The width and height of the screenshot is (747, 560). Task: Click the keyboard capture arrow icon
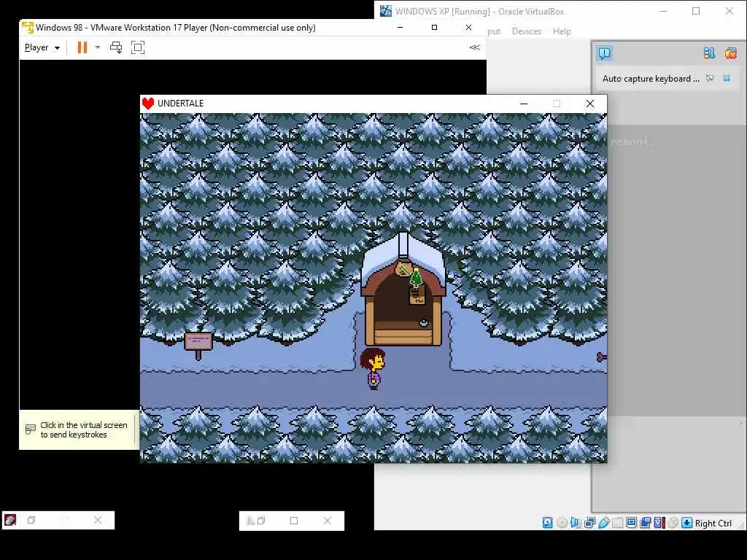[686, 523]
